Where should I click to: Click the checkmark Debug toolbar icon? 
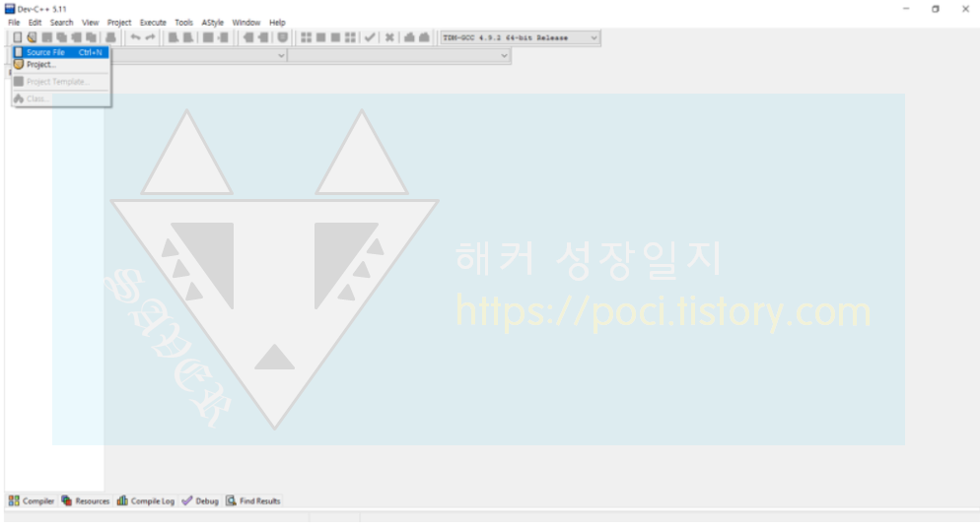coord(370,37)
